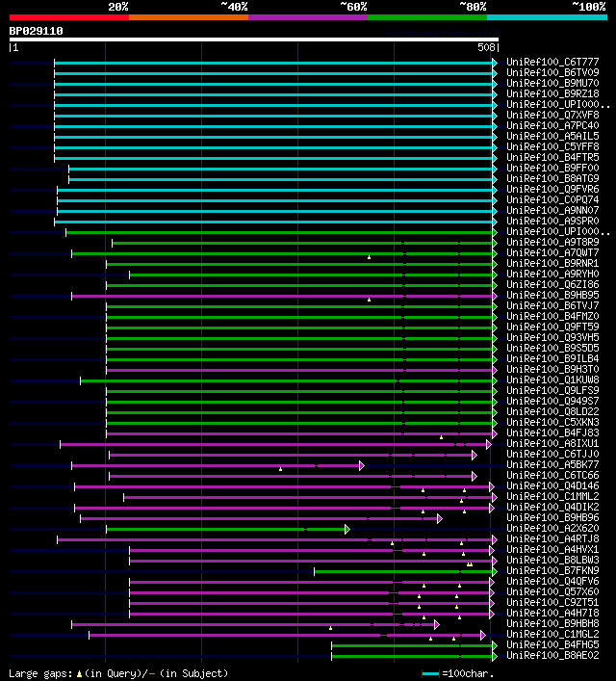Select the UniRef100_B4FTR5 label
This screenshot has height=681, width=616.
pos(552,158)
